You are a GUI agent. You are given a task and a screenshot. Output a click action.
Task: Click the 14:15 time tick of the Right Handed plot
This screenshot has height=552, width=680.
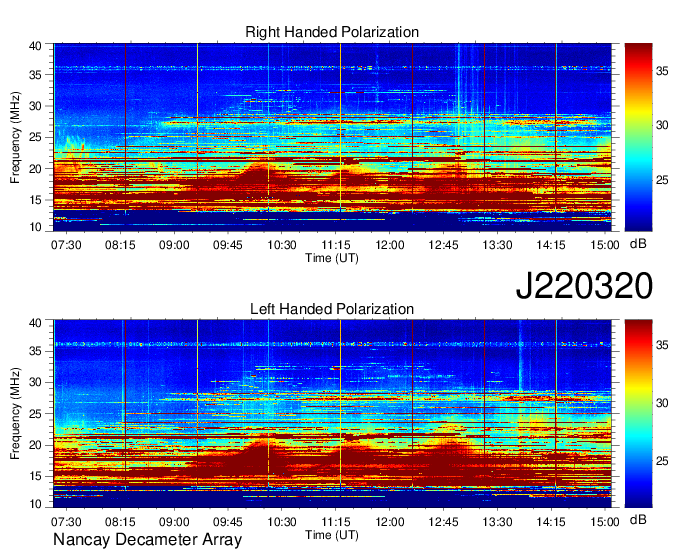[x=551, y=245]
